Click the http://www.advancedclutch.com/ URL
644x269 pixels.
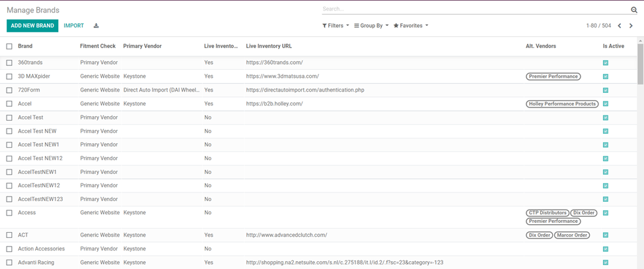click(286, 235)
